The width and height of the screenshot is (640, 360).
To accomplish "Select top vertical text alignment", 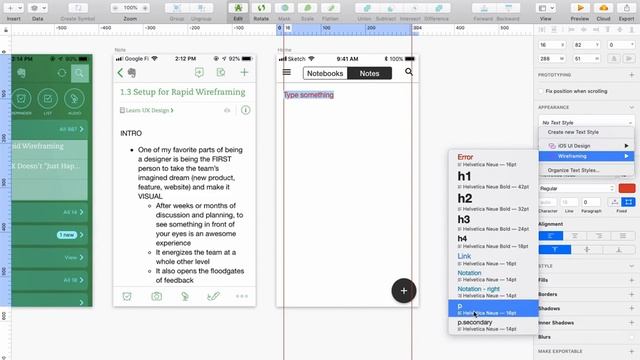I will pos(555,249).
